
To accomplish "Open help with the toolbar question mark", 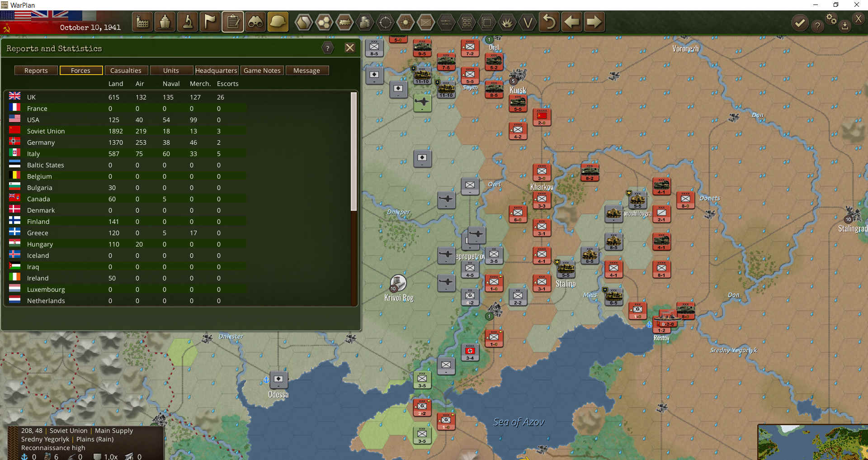I will 817,26.
